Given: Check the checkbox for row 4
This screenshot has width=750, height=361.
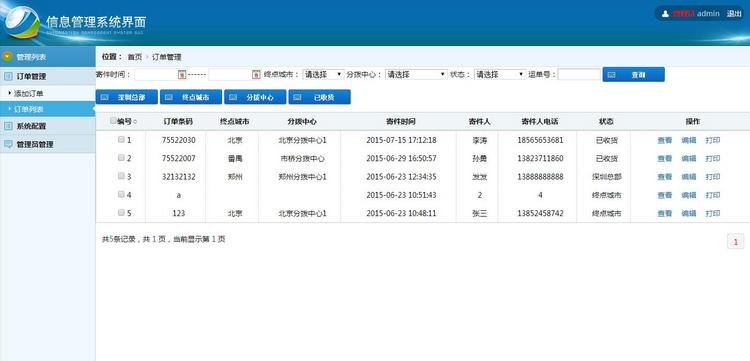Looking at the screenshot, I should pyautogui.click(x=121, y=194).
